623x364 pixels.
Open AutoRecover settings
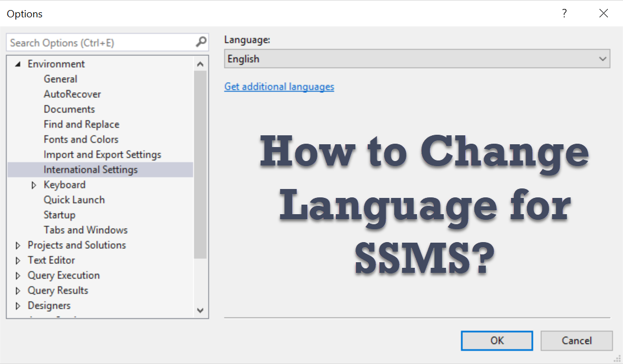tap(72, 94)
